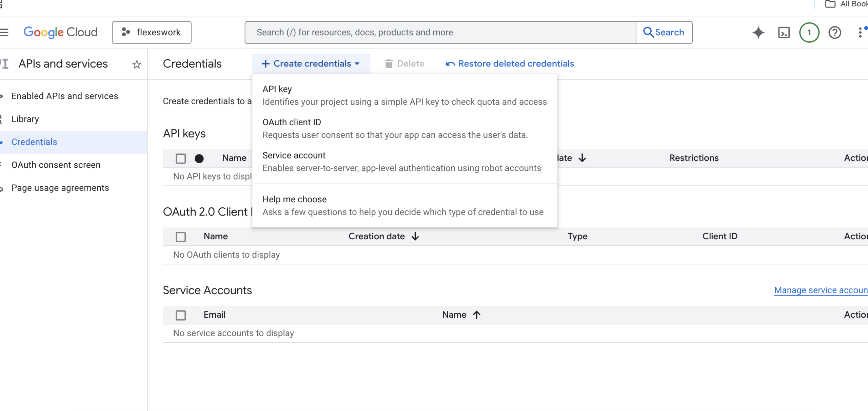Open the Gemini sparkle assistant icon

pyautogui.click(x=758, y=33)
